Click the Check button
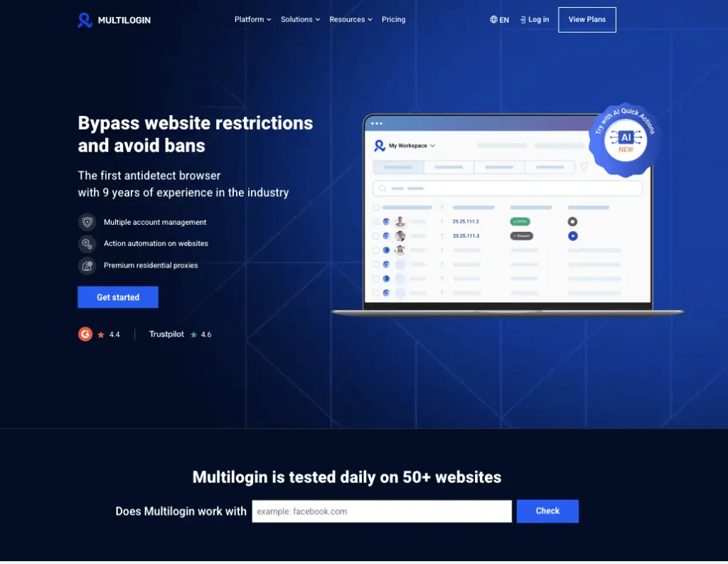 [547, 511]
